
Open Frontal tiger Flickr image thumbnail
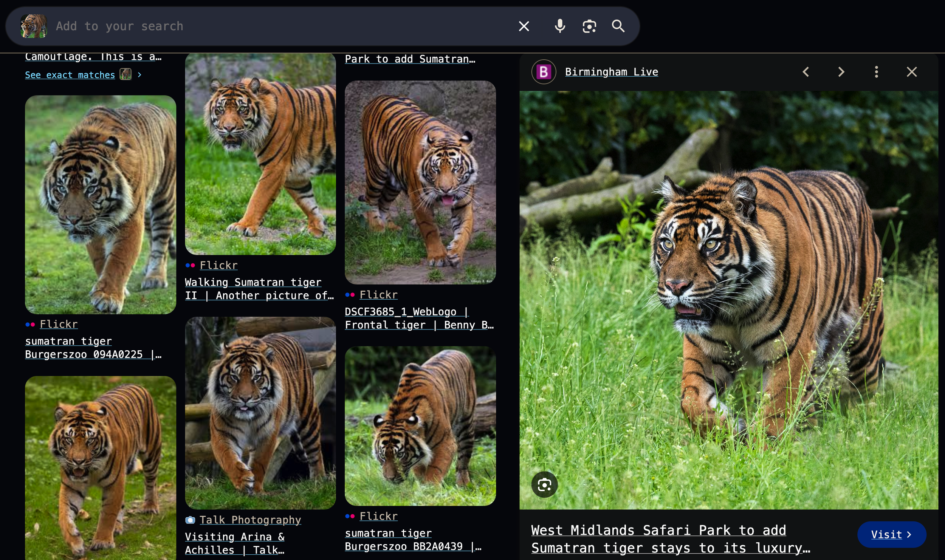tap(420, 182)
